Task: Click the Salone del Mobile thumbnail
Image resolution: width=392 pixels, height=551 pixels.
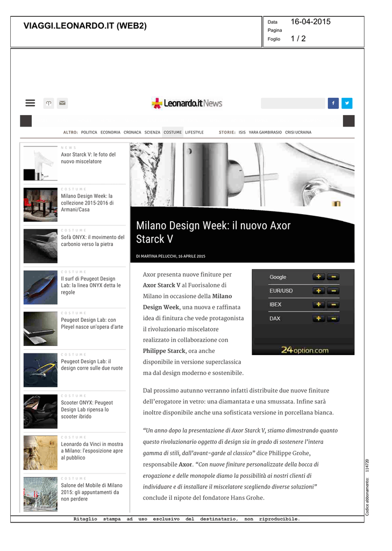Action: click(x=40, y=494)
